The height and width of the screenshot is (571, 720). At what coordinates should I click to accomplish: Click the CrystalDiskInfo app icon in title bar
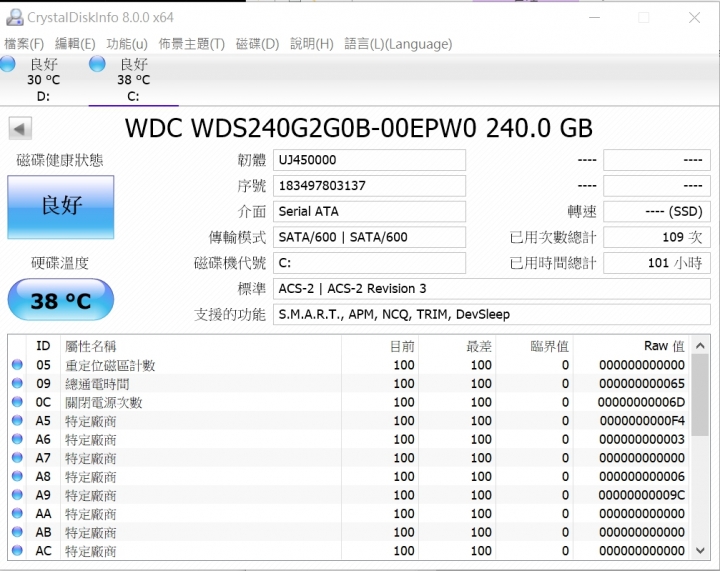point(15,17)
